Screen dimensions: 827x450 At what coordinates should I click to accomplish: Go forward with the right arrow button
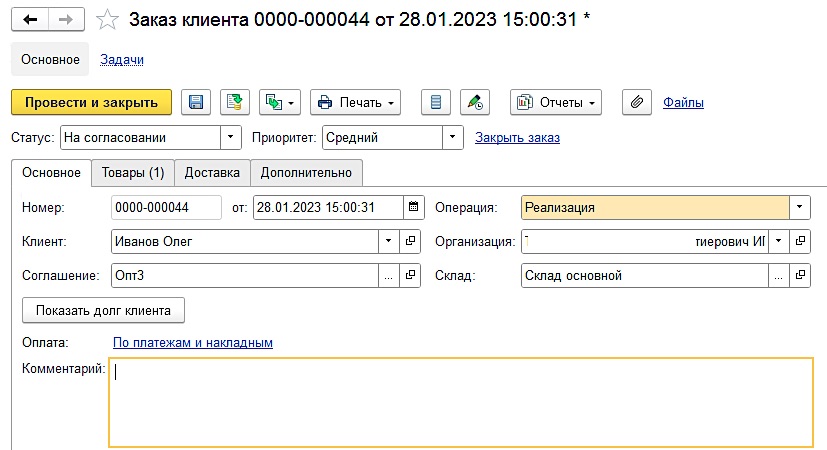[66, 20]
